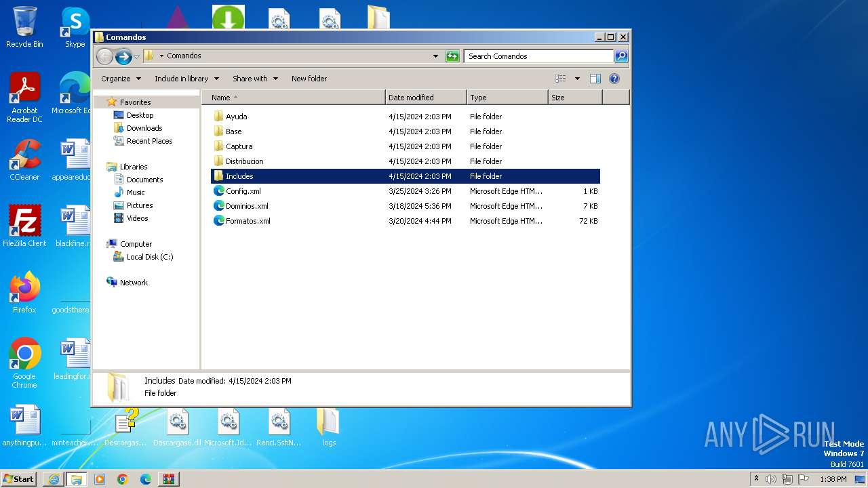Select the Dominios.xml file
Screen dimensions: 868x488
coord(406,206)
